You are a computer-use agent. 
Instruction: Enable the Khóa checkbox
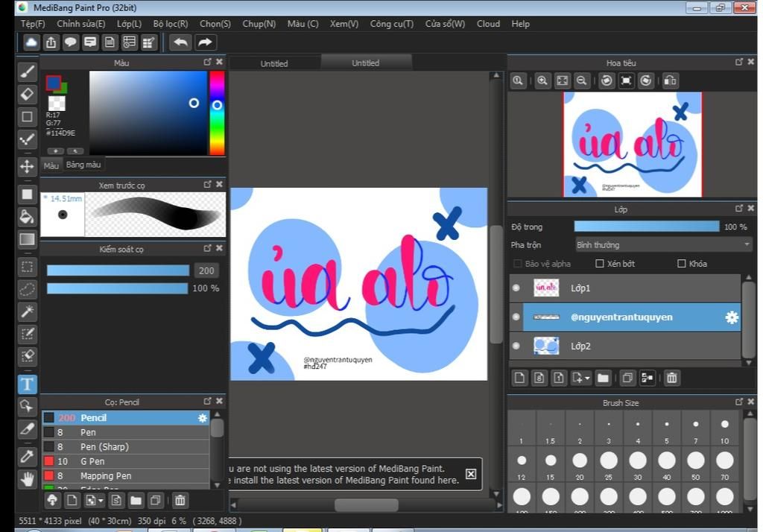pyautogui.click(x=681, y=263)
